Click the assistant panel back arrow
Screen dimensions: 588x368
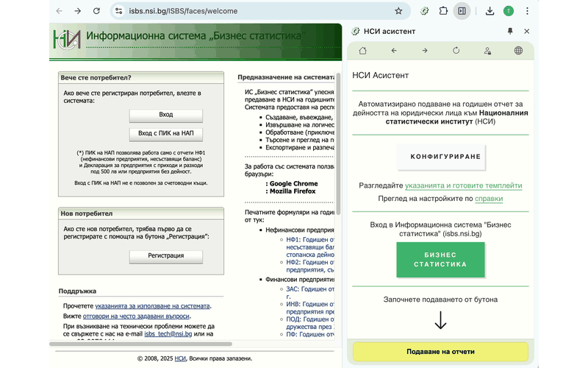394,50
